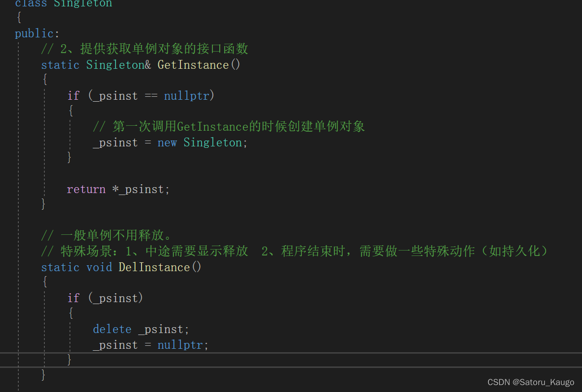Viewport: 582px width, 392px height.
Task: Click the GetInstance function name
Action: [x=193, y=65]
